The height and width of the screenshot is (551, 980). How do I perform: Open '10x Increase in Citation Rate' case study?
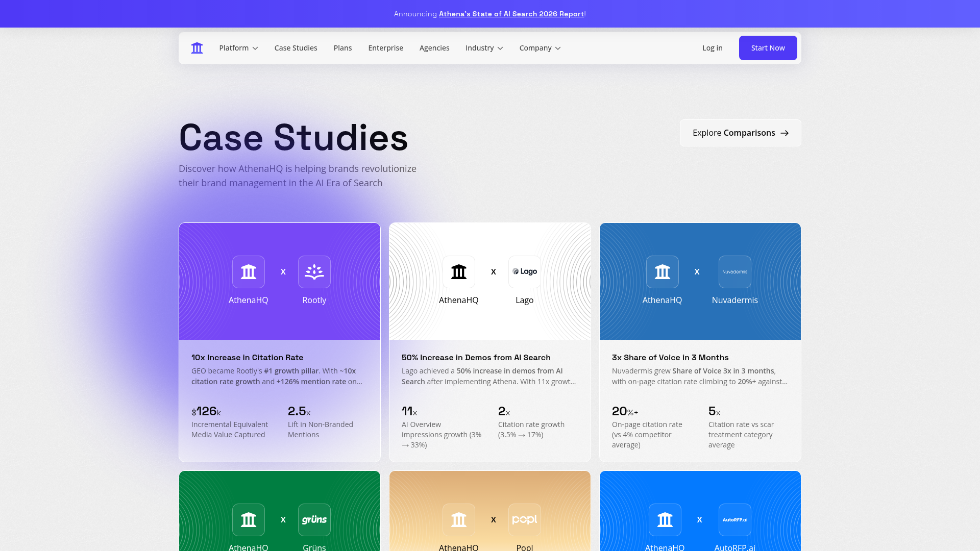(248, 358)
